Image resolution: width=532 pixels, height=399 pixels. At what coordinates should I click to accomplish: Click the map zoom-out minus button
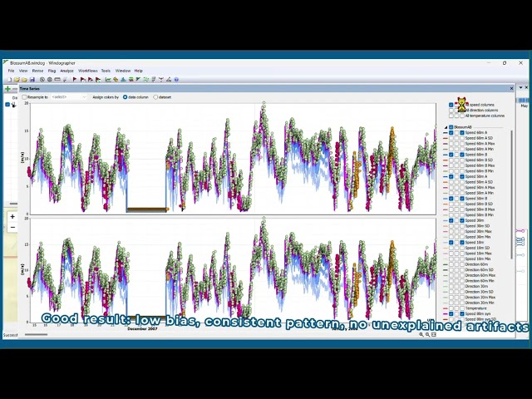(x=12, y=227)
